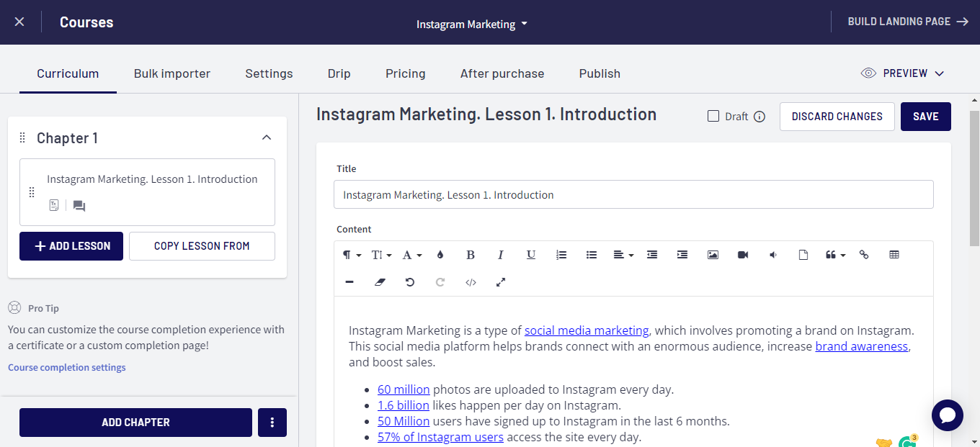Open the Bulk importer tab
This screenshot has width=980, height=447.
(172, 73)
